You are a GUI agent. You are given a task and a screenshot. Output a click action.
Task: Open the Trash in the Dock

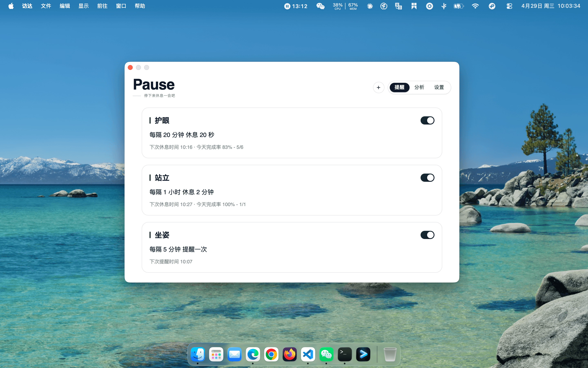click(390, 354)
